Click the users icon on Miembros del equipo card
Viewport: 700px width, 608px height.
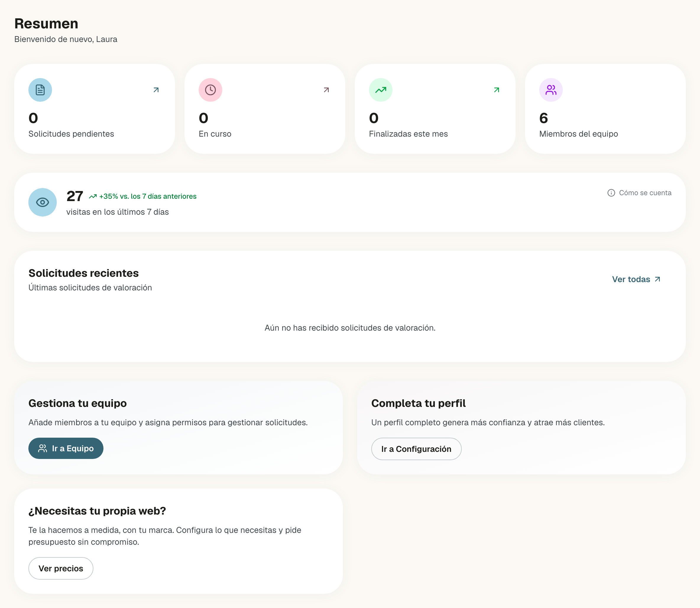tap(551, 90)
